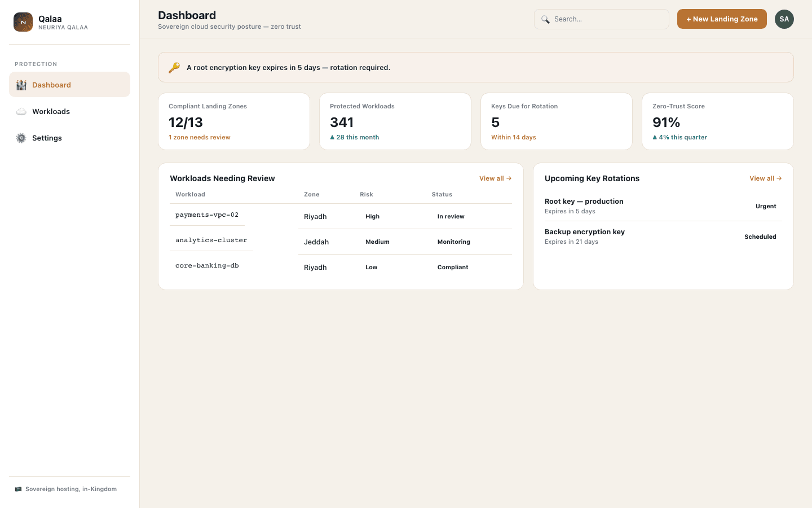Click the In review status

coord(451,217)
